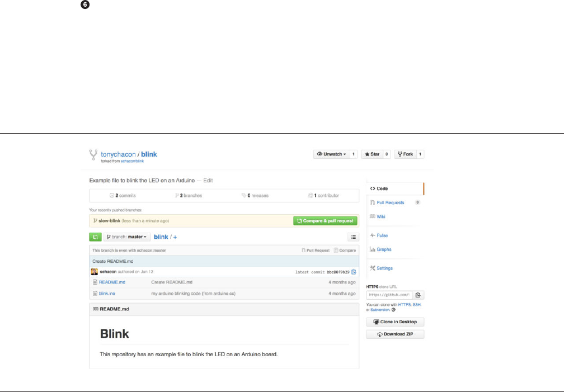Click the README.md header book icon
This screenshot has height=392, width=564.
pyautogui.click(x=95, y=309)
